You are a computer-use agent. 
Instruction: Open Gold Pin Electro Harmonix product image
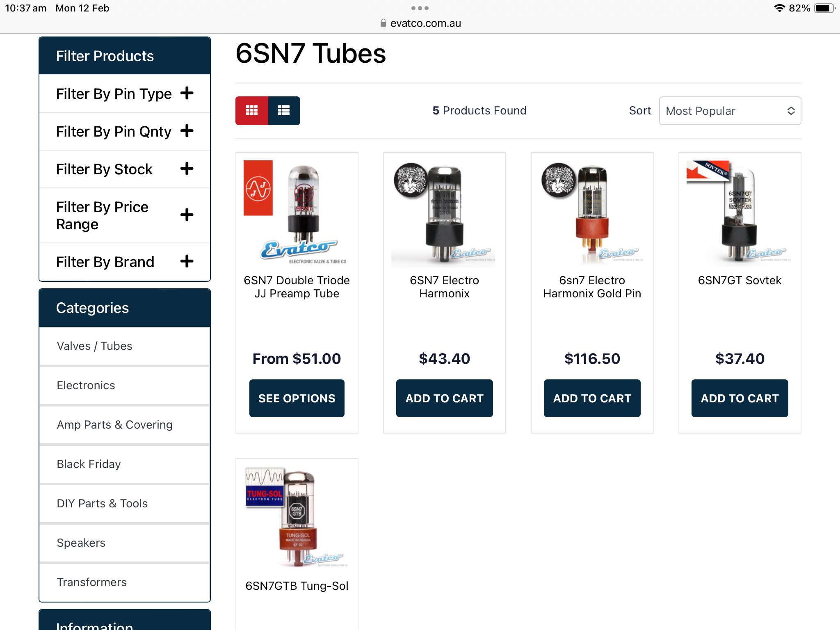[592, 213]
